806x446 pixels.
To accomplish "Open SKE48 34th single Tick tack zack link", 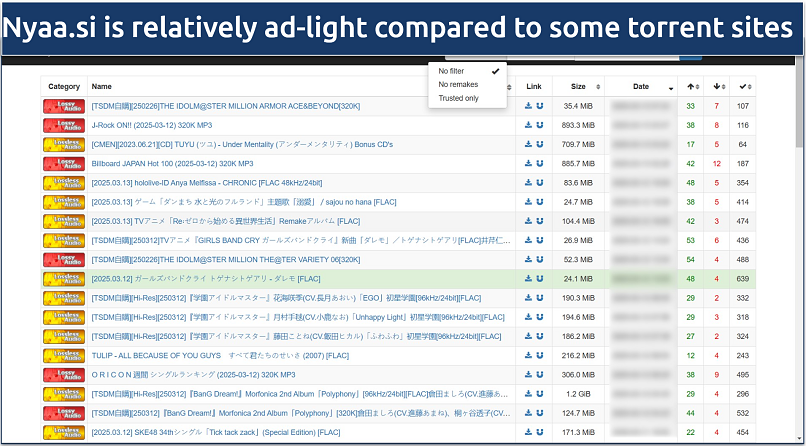I will [x=216, y=432].
